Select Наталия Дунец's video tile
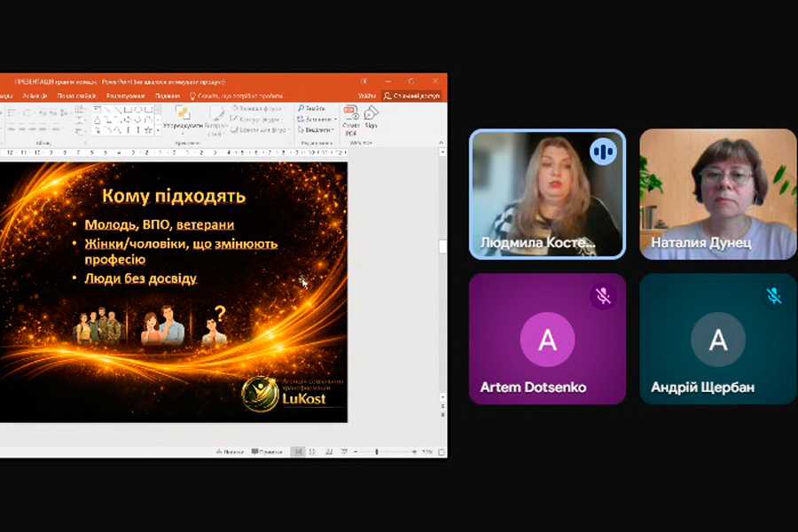The height and width of the screenshot is (532, 798). [718, 194]
